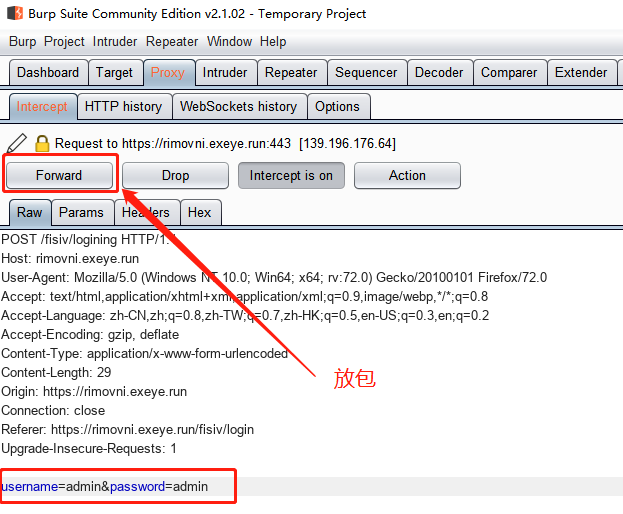The image size is (623, 514).
Task: Click the POST /fisiv/logining request line
Action: click(x=87, y=240)
